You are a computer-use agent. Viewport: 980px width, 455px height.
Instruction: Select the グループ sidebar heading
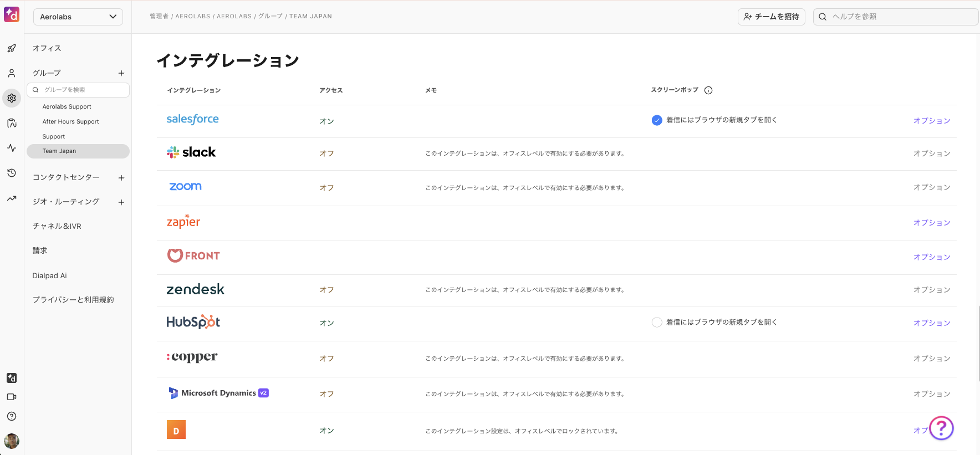[x=47, y=73]
